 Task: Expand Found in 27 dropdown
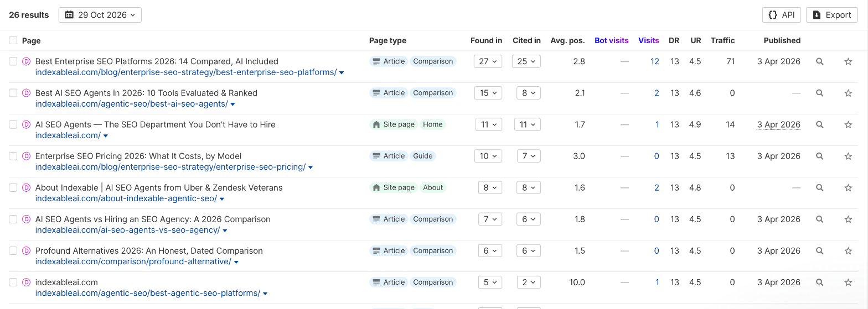pyautogui.click(x=488, y=61)
